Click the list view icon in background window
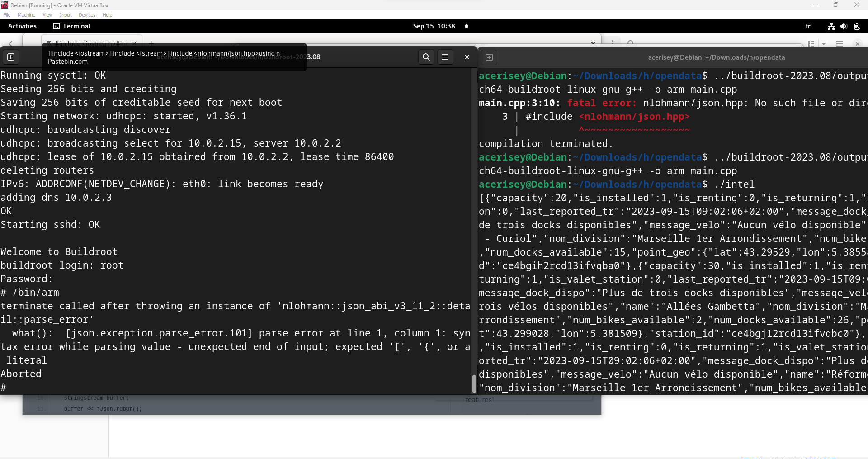 tap(811, 43)
